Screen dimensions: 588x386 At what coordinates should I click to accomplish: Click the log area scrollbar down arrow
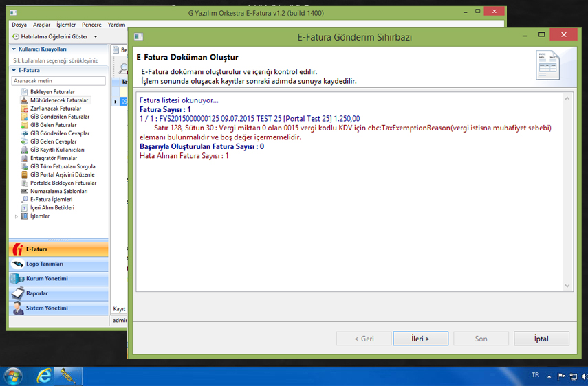(567, 286)
